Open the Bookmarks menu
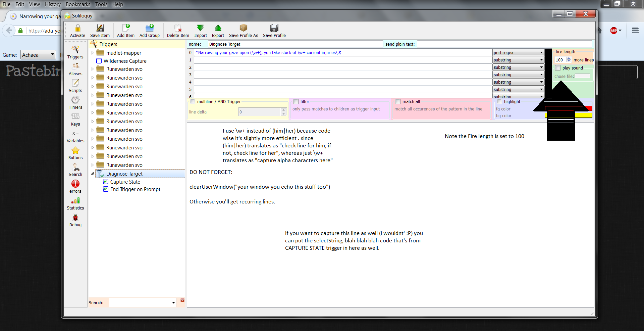The height and width of the screenshot is (331, 644). (x=78, y=4)
